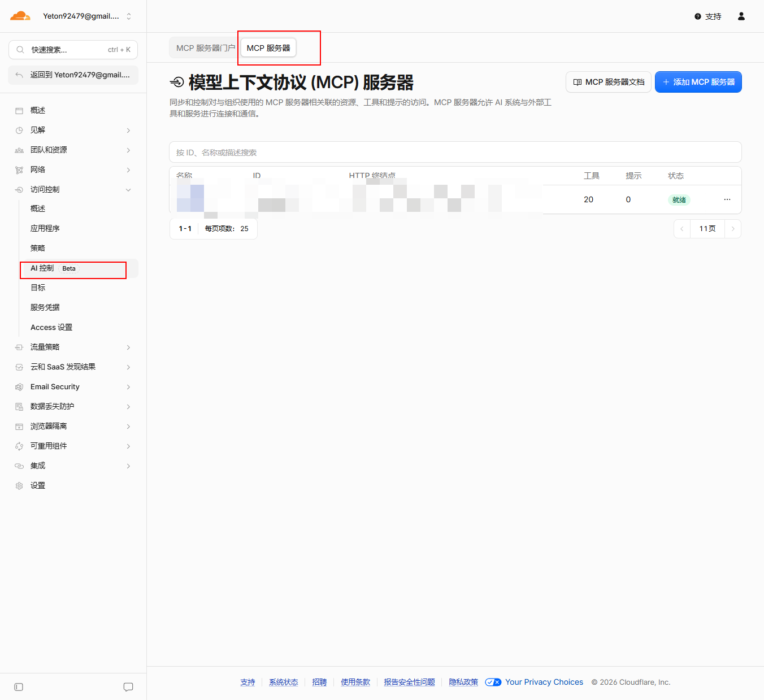This screenshot has height=700, width=764.
Task: Expand the 可重用组件 chevron
Action: tap(128, 446)
